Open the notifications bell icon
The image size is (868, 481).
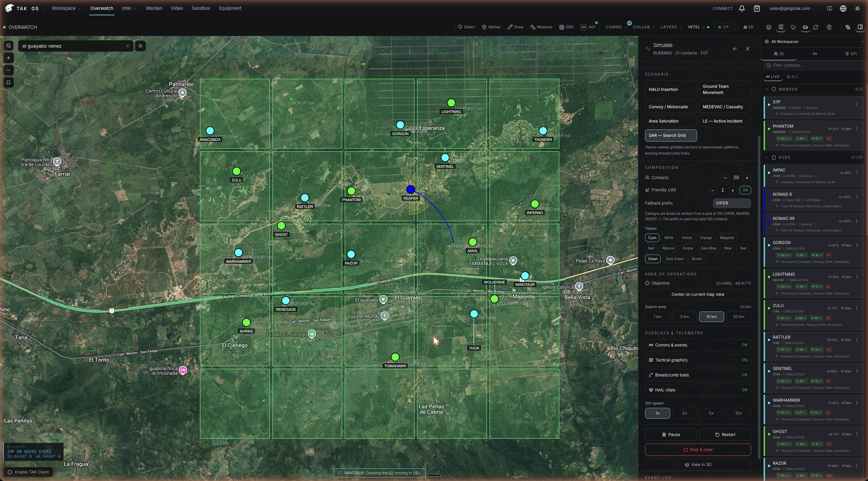pyautogui.click(x=742, y=9)
